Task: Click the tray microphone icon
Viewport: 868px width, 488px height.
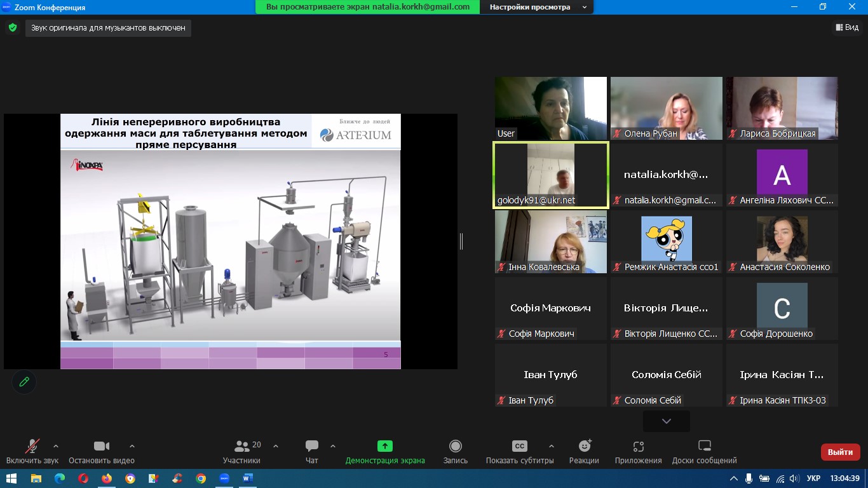Action: tap(749, 478)
